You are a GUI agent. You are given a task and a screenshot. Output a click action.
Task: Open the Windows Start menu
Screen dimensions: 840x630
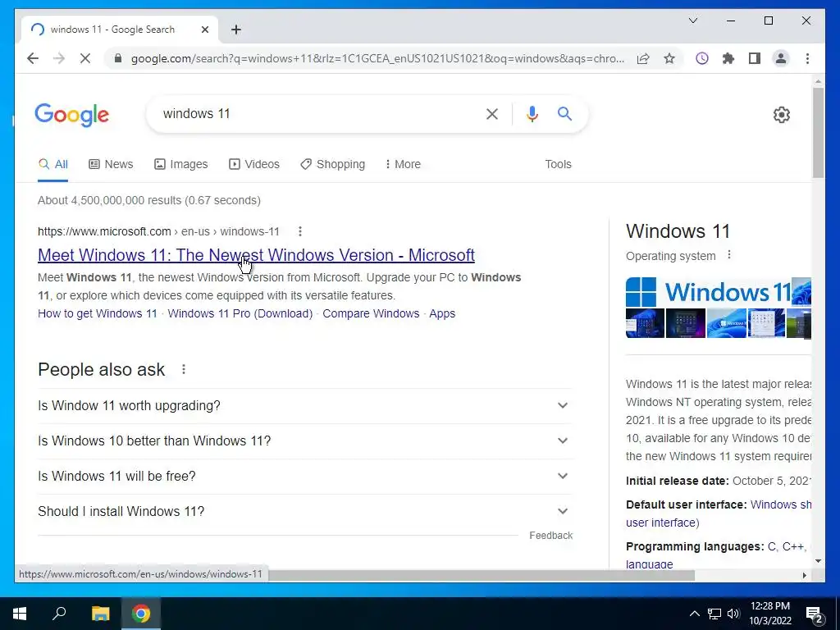(x=20, y=614)
